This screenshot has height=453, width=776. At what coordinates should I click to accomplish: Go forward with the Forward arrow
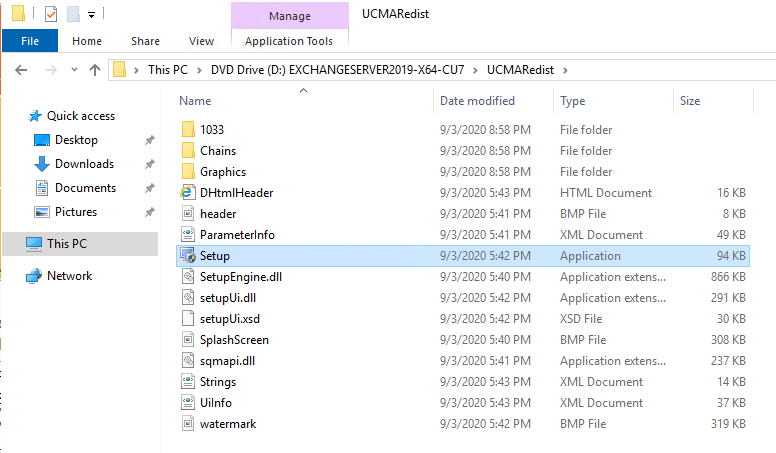50,70
